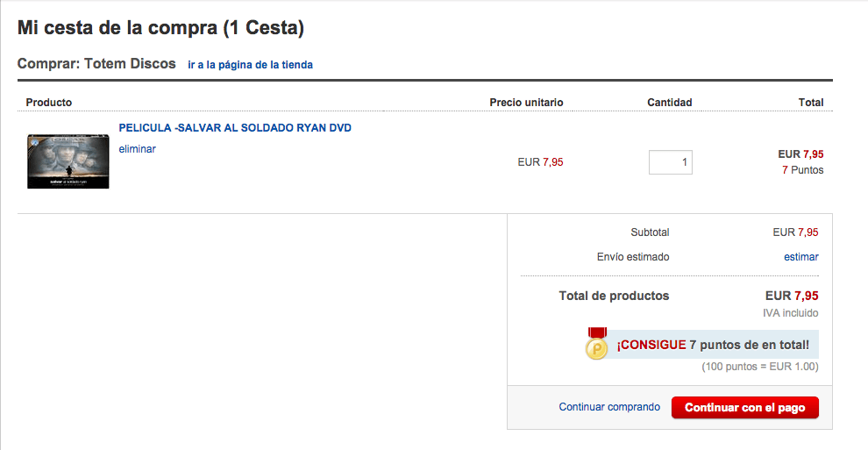Viewport: 868px width, 450px height.
Task: Remove item using the eliminar link
Action: [x=138, y=149]
